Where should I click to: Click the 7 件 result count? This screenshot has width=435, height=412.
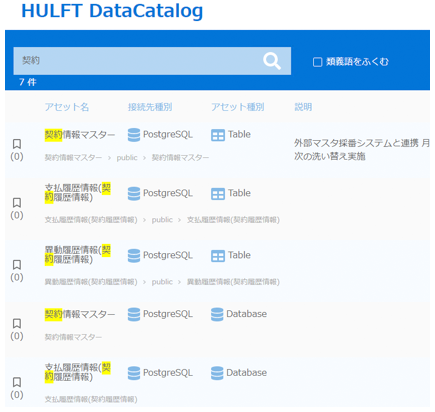28,82
